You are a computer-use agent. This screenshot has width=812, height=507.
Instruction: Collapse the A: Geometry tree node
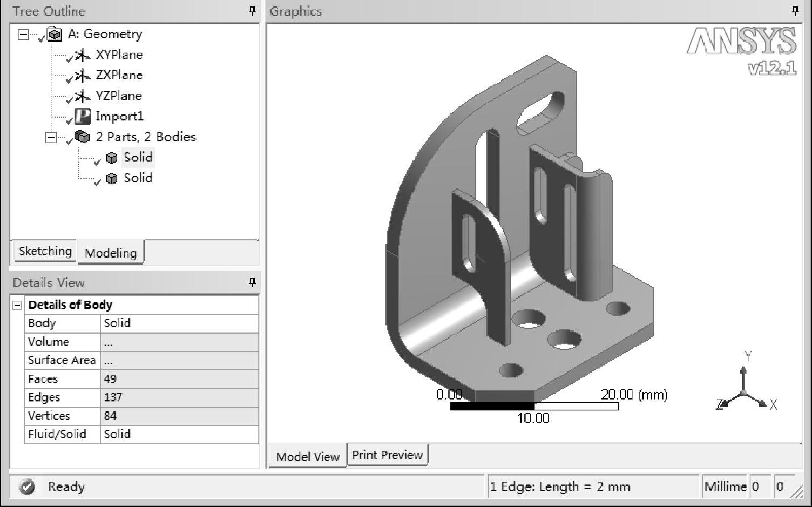tap(23, 35)
